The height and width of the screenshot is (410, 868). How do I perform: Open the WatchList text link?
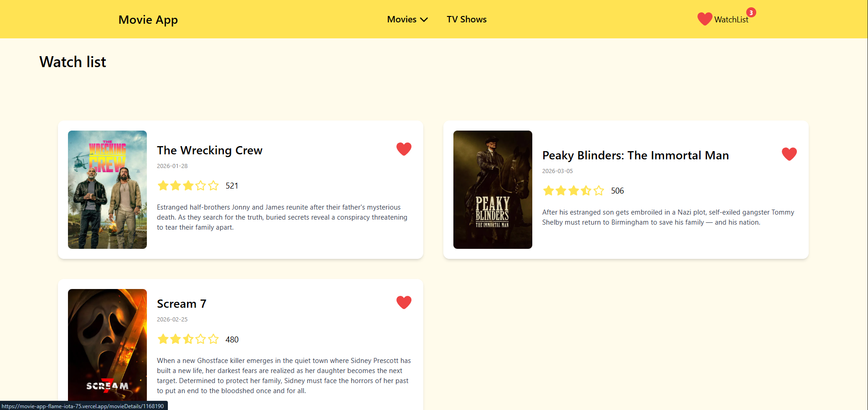731,20
